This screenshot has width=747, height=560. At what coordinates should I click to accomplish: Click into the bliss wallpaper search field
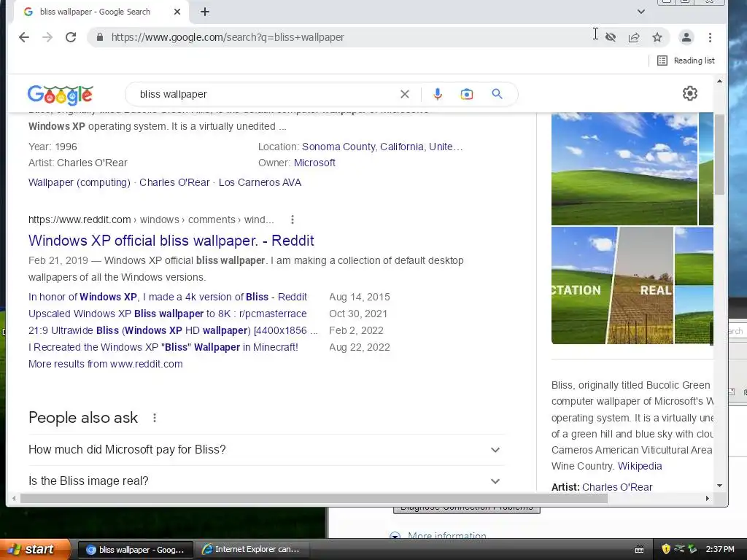tap(267, 94)
